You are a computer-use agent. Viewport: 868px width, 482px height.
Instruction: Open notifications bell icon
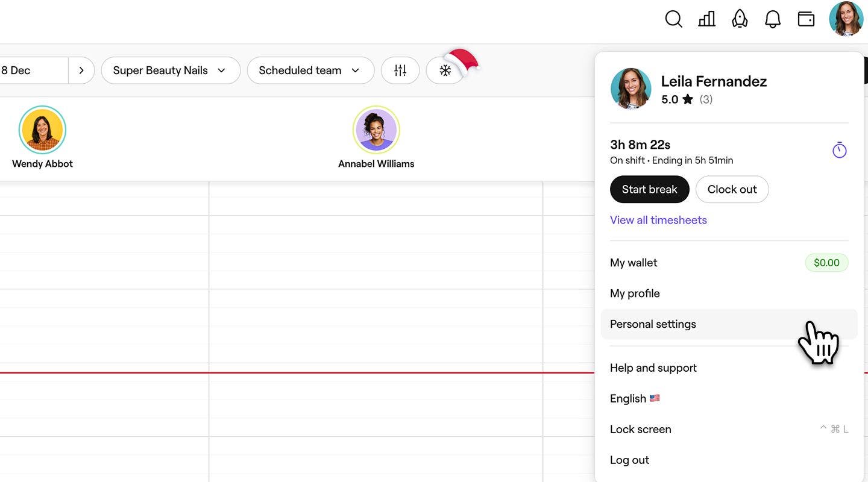click(773, 19)
